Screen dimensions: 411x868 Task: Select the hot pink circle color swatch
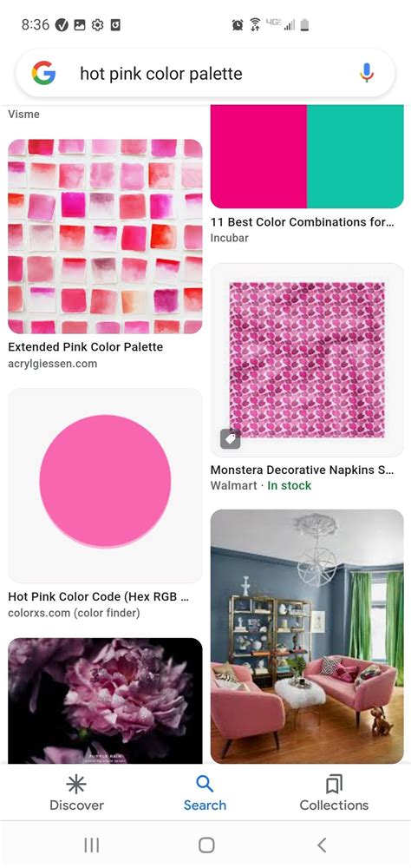pos(105,482)
